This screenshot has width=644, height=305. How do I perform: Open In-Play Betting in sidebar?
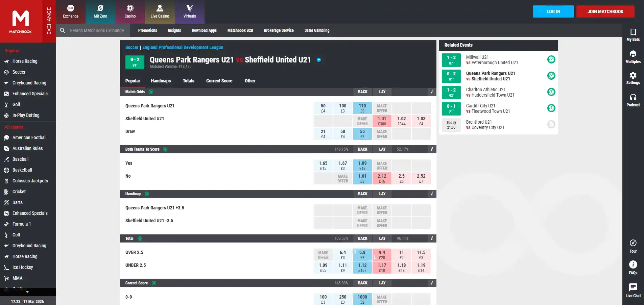[x=26, y=116]
